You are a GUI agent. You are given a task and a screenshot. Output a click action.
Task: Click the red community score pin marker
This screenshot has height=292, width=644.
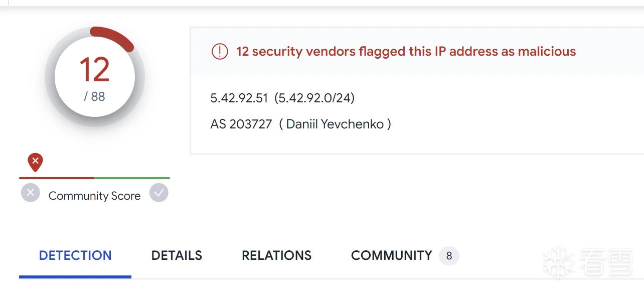[x=35, y=162]
